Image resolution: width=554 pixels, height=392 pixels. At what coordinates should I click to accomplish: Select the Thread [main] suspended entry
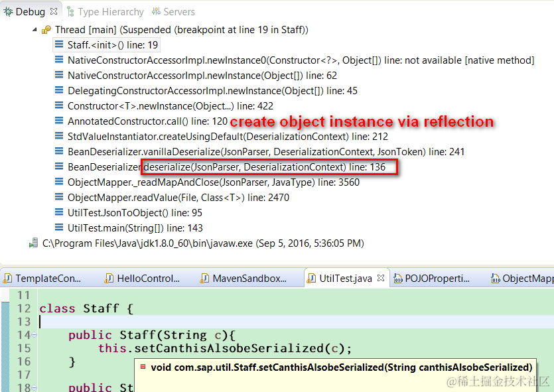click(x=181, y=30)
